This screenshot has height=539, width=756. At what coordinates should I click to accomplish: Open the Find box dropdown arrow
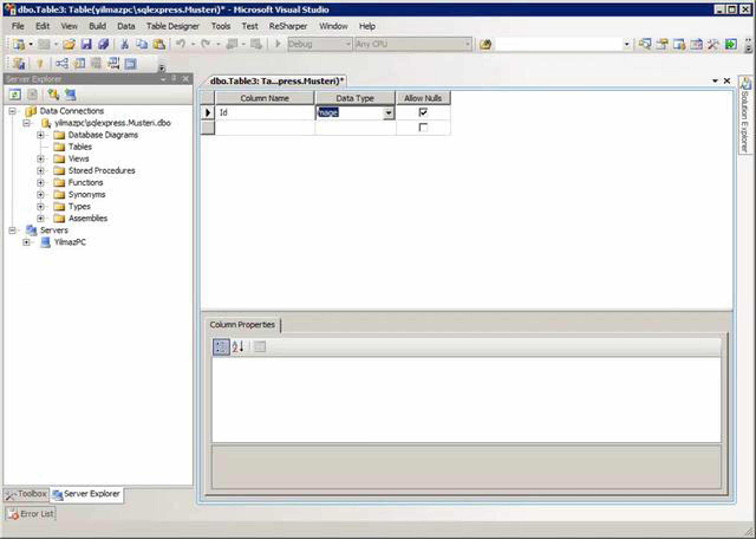click(x=627, y=44)
